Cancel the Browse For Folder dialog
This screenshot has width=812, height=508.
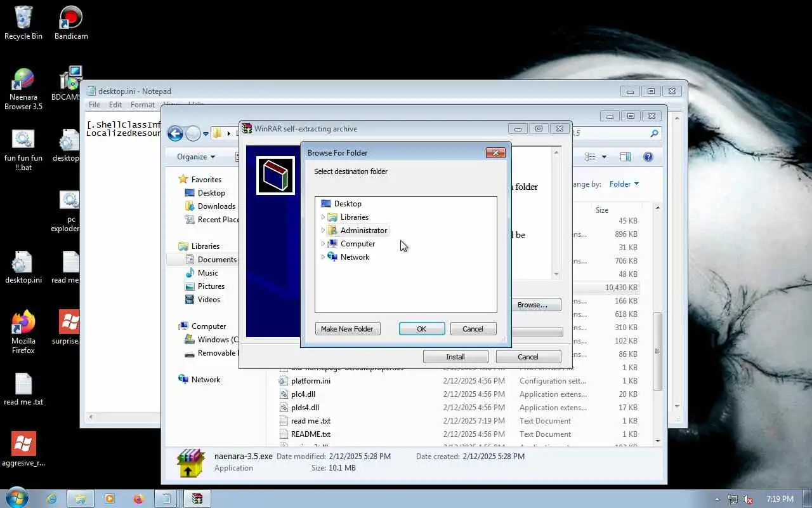(473, 329)
